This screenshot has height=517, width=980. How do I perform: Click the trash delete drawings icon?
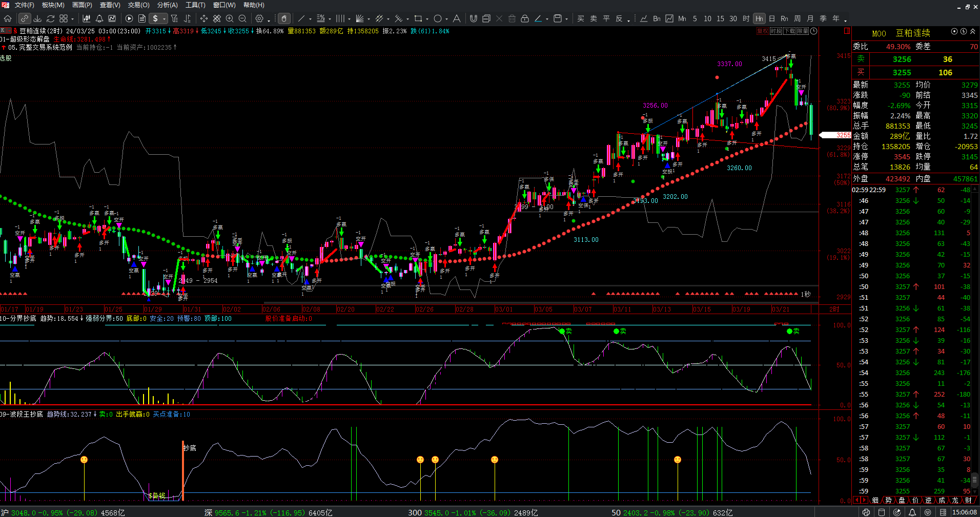[x=512, y=18]
